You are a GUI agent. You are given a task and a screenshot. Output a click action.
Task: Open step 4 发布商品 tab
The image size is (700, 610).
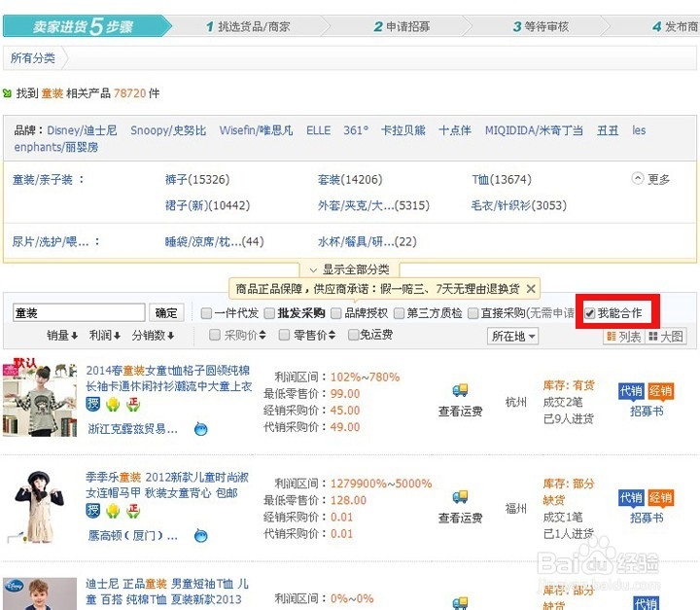[676, 27]
